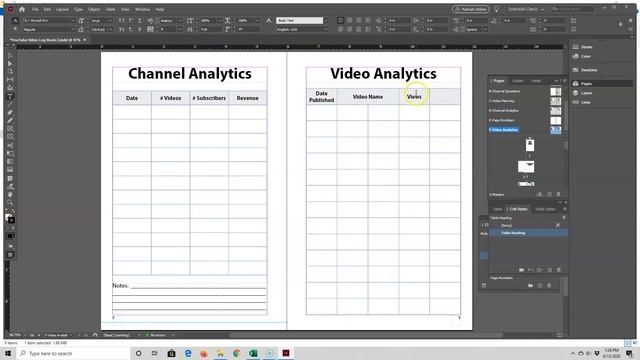The image size is (640, 360).
Task: Click the Apply Color swatch in toolbox
Action: click(10, 236)
